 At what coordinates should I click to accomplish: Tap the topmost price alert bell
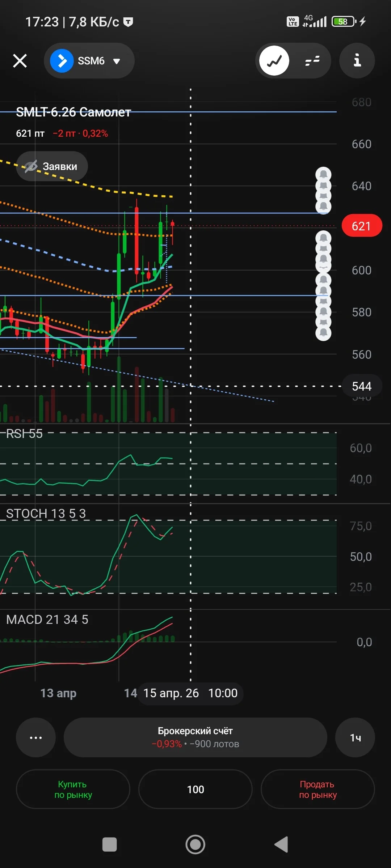(x=323, y=175)
